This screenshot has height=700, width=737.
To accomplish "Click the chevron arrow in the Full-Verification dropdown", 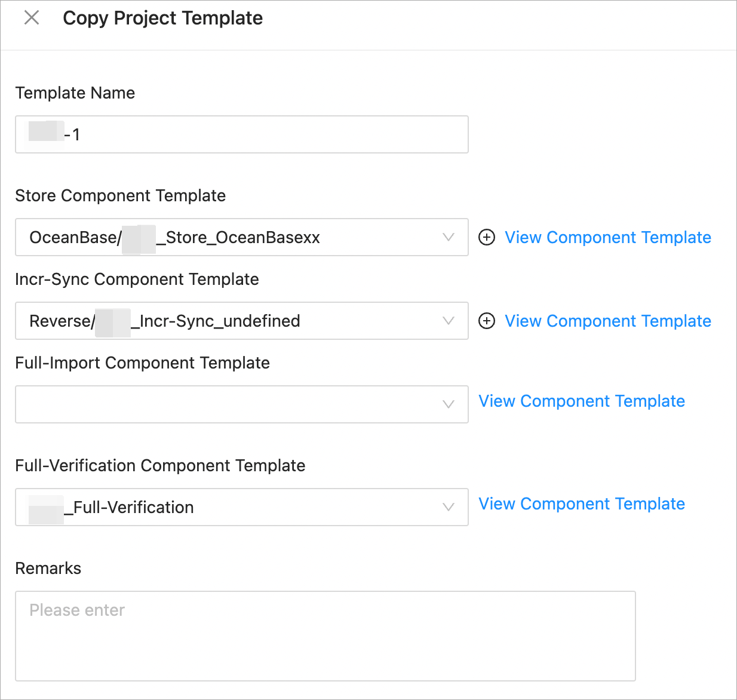I will [x=449, y=507].
